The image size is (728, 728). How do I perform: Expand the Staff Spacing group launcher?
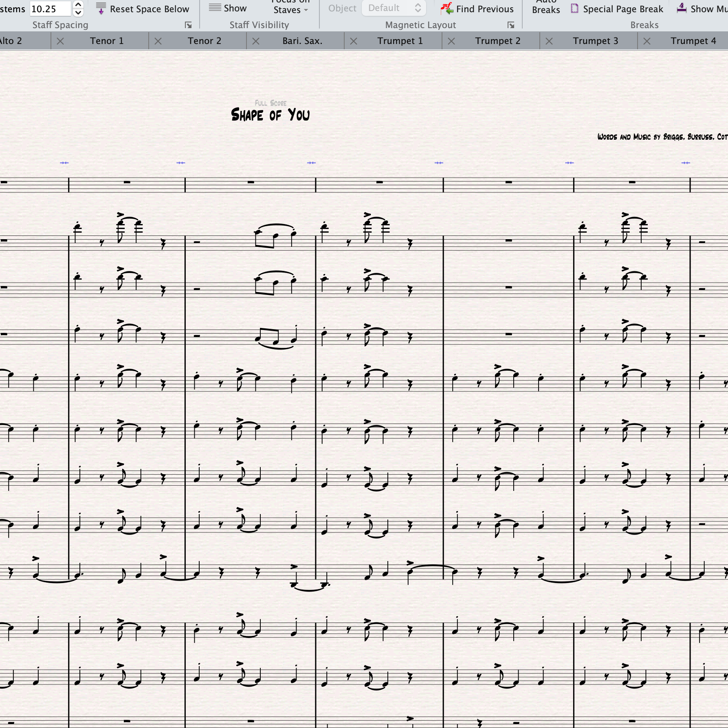(x=188, y=25)
